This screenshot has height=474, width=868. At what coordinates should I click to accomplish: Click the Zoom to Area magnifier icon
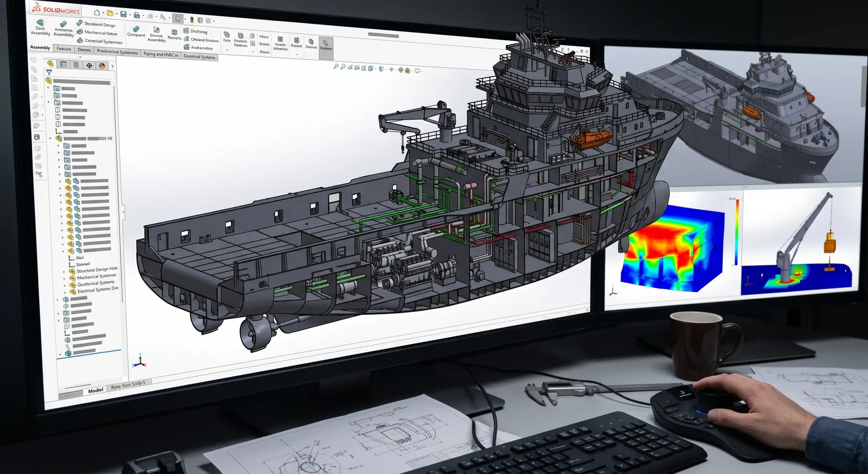click(343, 67)
